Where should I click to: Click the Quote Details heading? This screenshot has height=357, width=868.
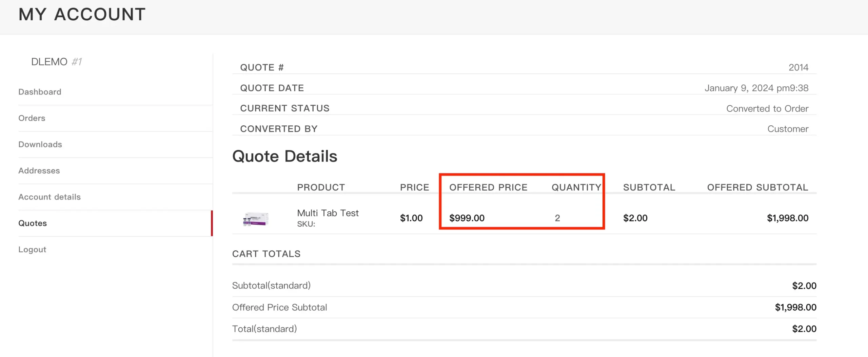tap(284, 156)
